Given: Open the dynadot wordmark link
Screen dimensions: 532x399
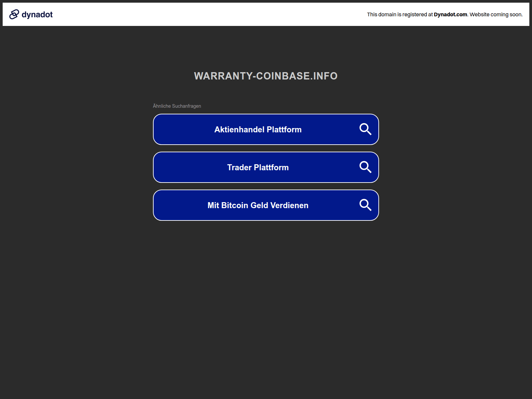Looking at the screenshot, I should pos(37,15).
